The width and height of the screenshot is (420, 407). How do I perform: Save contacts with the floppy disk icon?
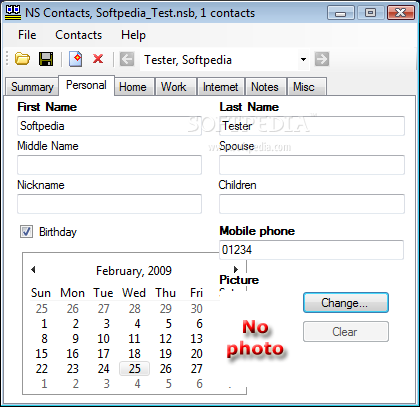coord(46,59)
